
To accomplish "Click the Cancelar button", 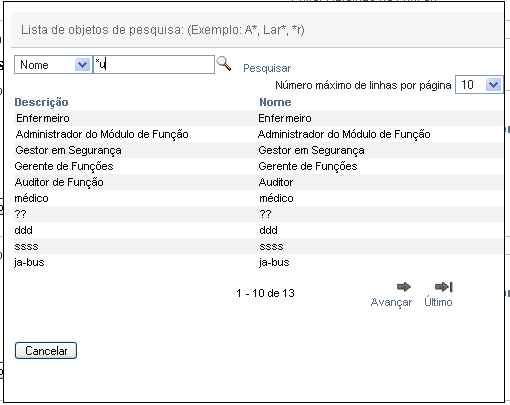I will tap(46, 351).
